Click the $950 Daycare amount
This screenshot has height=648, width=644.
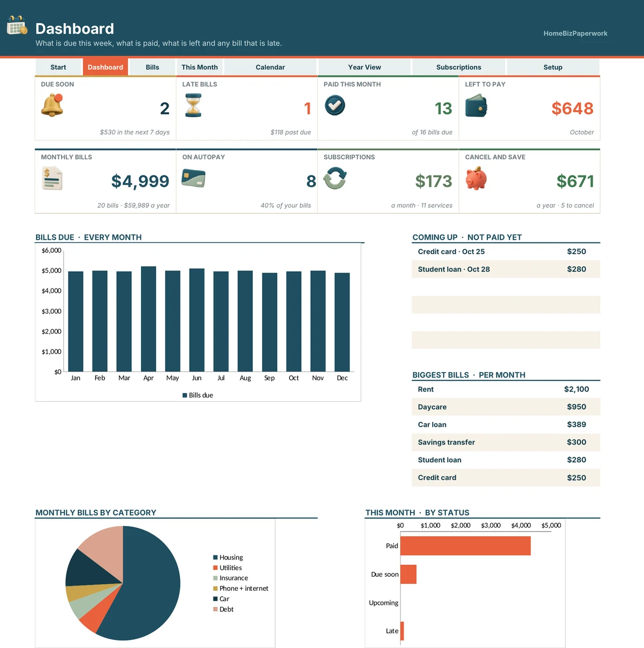click(x=576, y=407)
